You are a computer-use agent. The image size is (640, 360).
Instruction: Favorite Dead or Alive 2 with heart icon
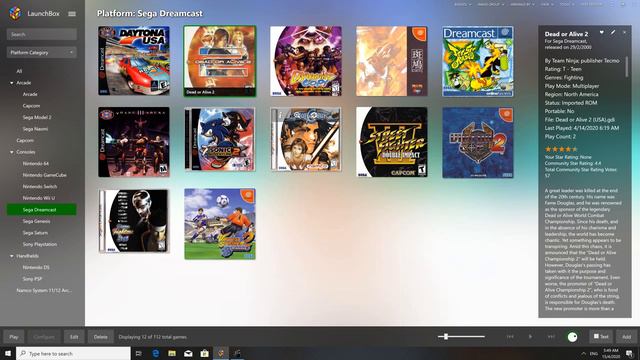click(x=602, y=32)
